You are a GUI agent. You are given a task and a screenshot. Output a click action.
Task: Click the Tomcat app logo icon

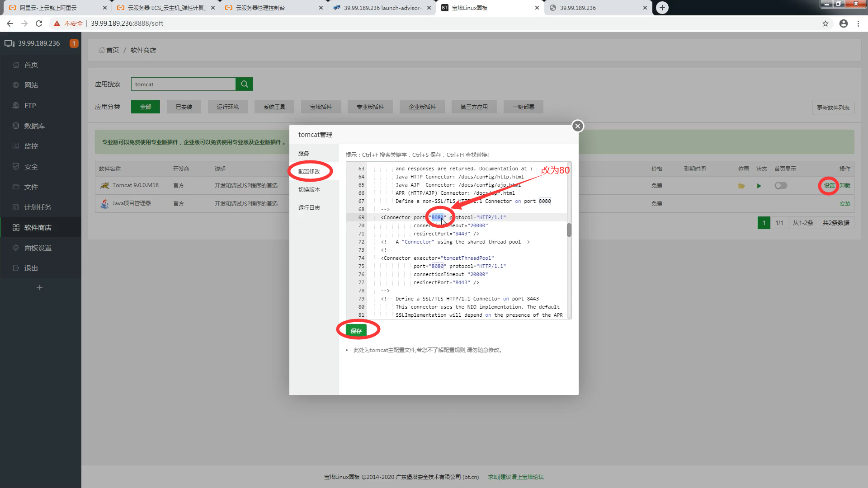coord(104,185)
